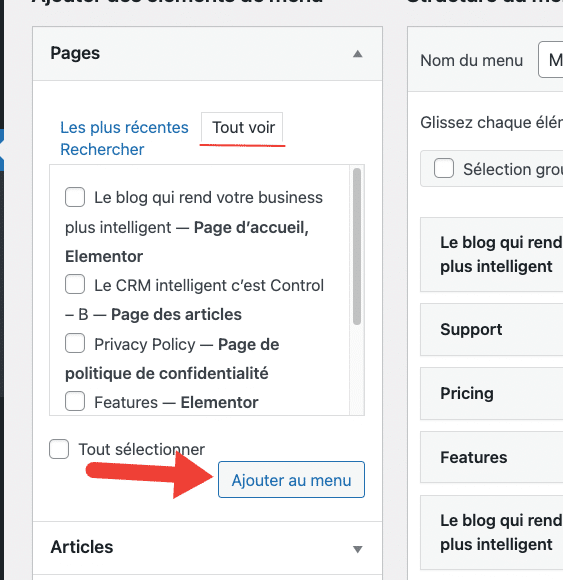Select the Features — Elementor page checkbox
Image resolution: width=563 pixels, height=580 pixels.
pyautogui.click(x=75, y=401)
